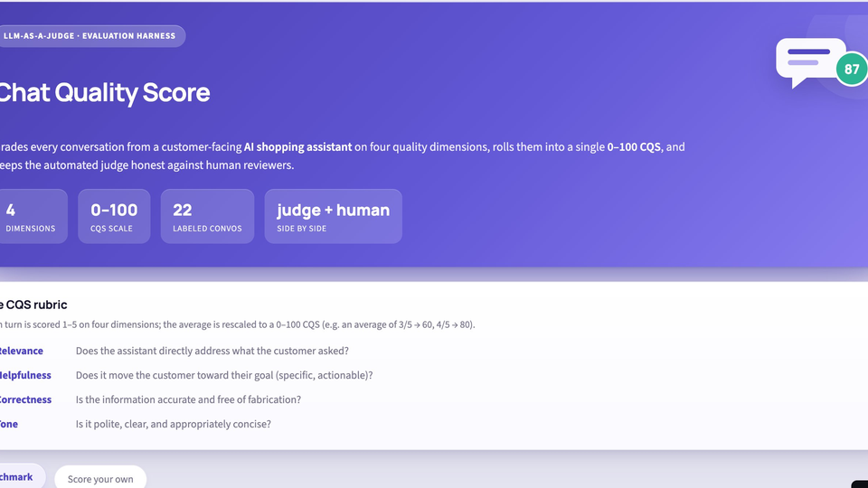This screenshot has width=868, height=488.
Task: Click 'Is it polite, clear' description
Action: tap(174, 424)
